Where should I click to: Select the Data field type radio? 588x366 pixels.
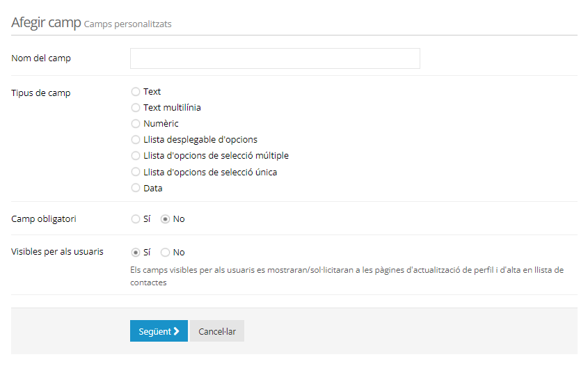[136, 189]
